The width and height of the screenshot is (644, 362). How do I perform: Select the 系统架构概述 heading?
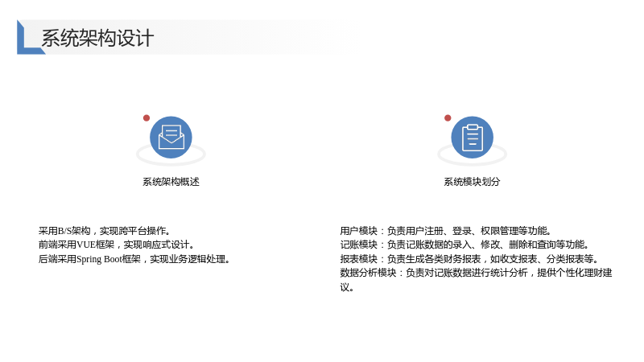[171, 182]
